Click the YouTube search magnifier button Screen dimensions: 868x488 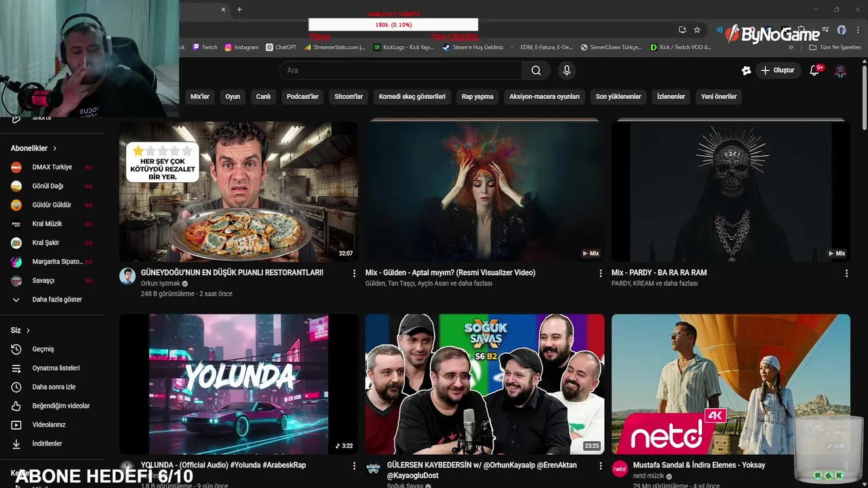536,70
